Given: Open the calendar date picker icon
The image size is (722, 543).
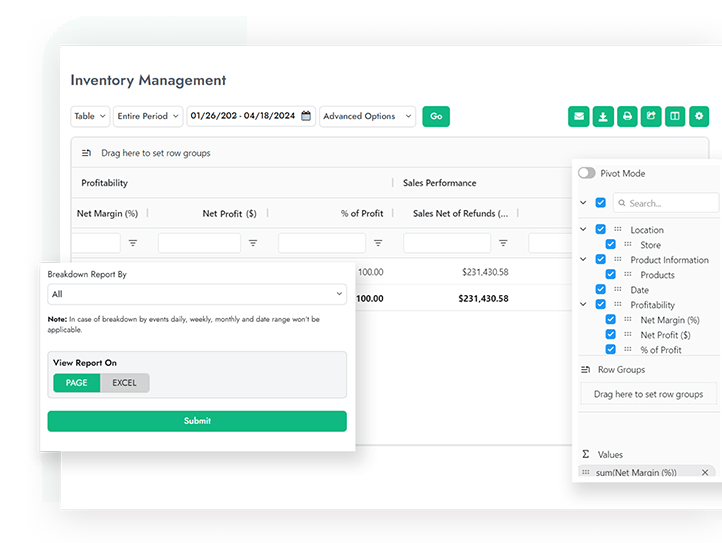Looking at the screenshot, I should click(306, 116).
